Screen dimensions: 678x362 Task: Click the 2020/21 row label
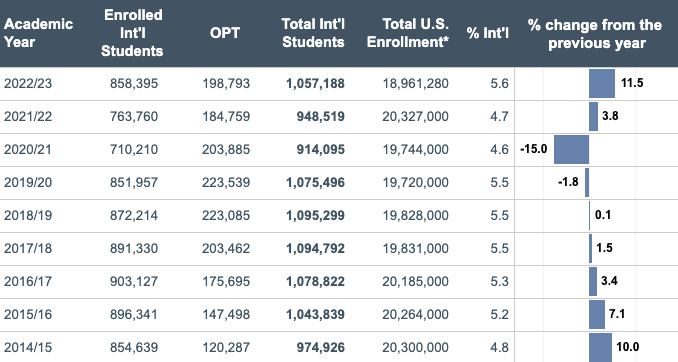click(28, 149)
